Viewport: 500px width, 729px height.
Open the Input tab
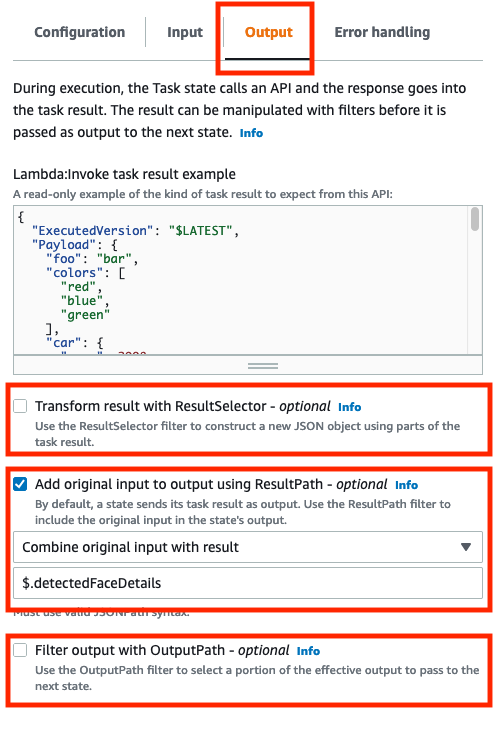(x=185, y=32)
